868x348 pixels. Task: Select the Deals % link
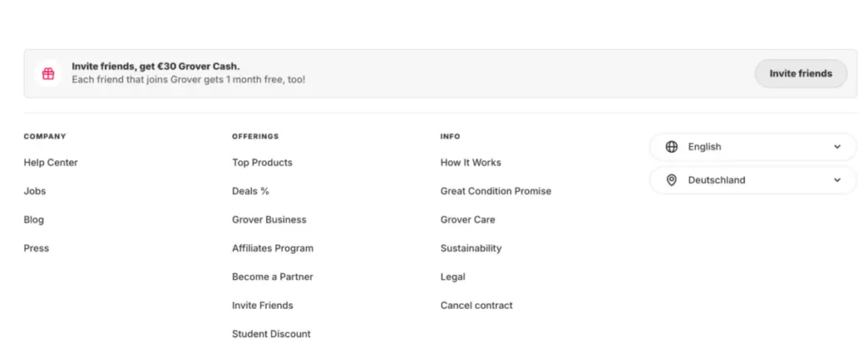250,191
